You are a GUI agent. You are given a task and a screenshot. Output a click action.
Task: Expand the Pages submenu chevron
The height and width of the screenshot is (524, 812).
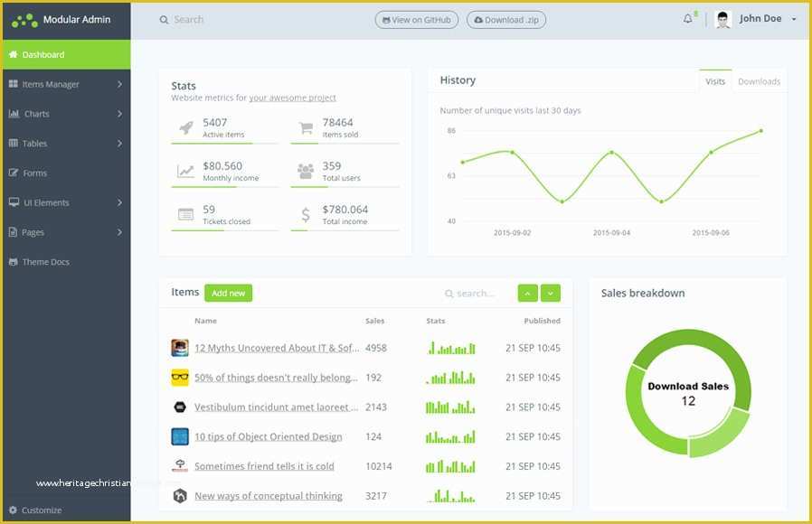tap(119, 232)
